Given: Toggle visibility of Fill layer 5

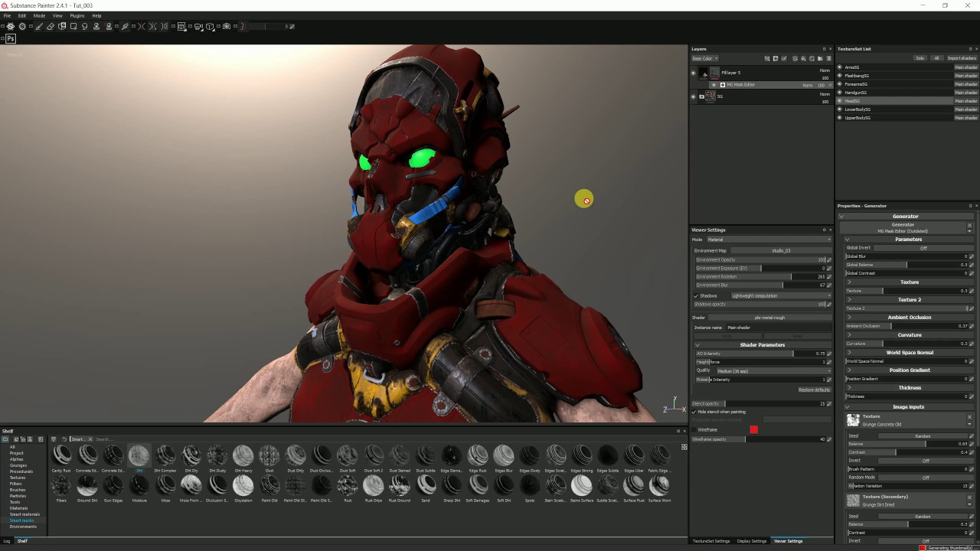Looking at the screenshot, I should pyautogui.click(x=694, y=73).
